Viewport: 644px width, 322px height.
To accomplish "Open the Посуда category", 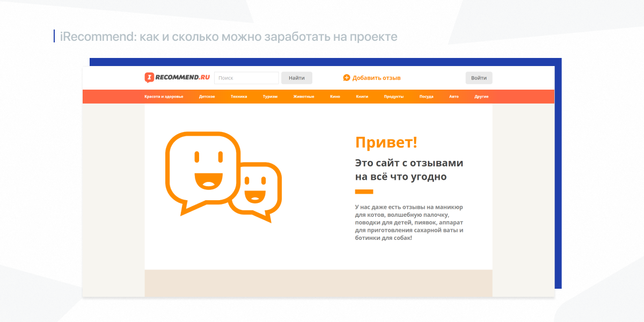I will pyautogui.click(x=427, y=97).
